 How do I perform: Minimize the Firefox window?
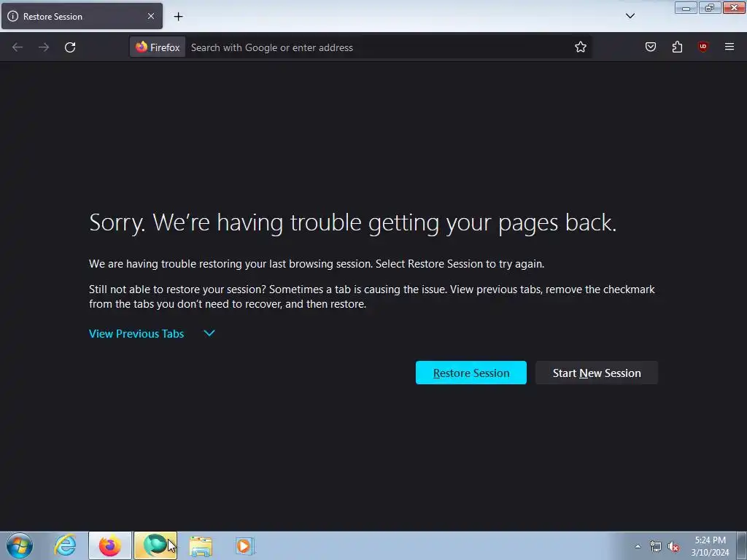686,7
